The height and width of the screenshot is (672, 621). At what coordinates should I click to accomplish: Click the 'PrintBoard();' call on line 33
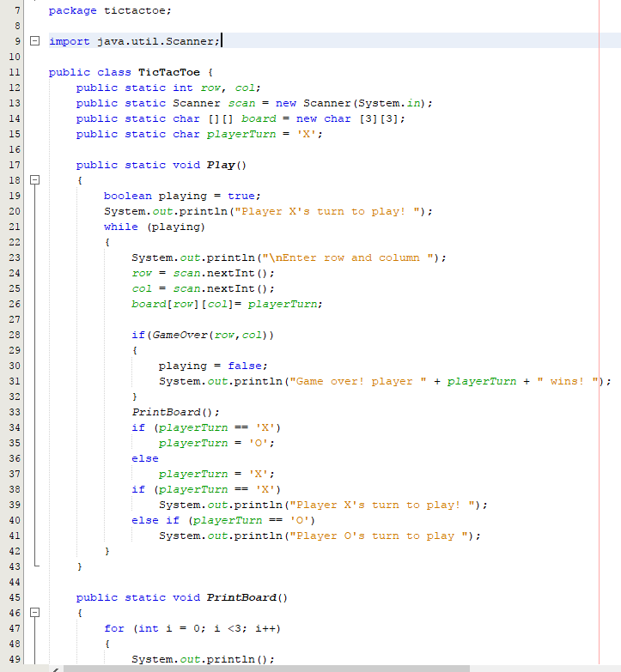pyautogui.click(x=175, y=412)
